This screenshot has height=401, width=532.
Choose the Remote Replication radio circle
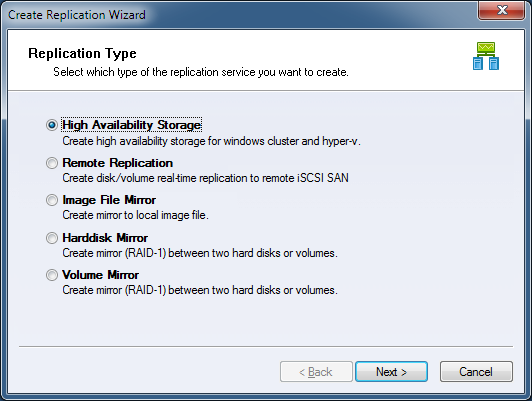[52, 163]
